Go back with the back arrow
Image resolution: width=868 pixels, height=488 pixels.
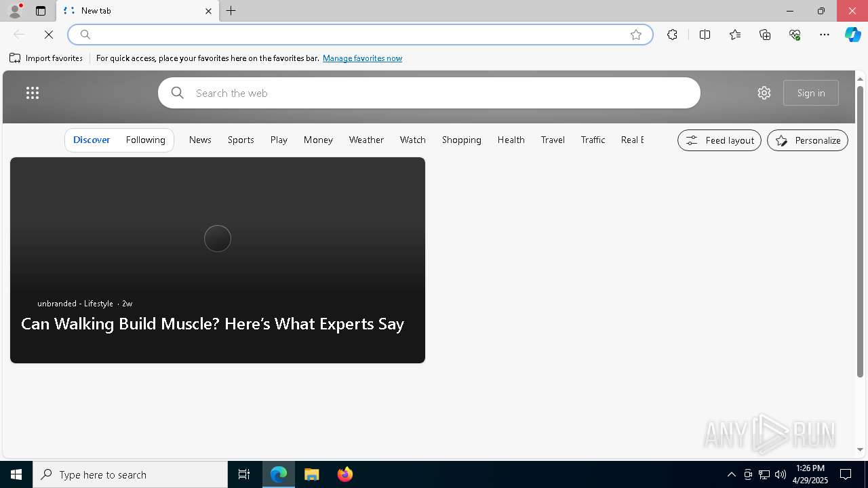pos(19,35)
